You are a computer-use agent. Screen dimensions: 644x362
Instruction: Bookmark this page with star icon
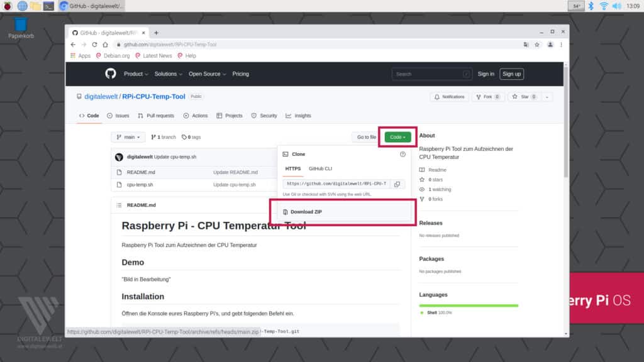(537, 45)
